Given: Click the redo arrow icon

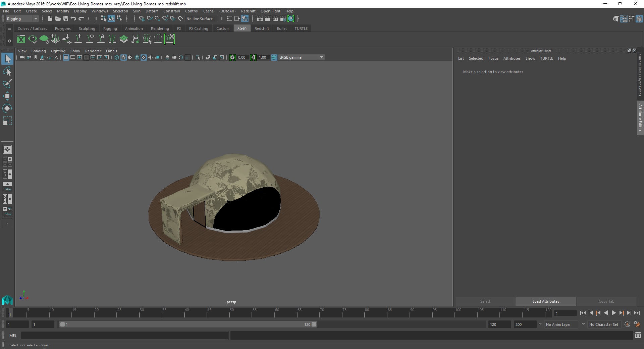Looking at the screenshot, I should click(81, 19).
